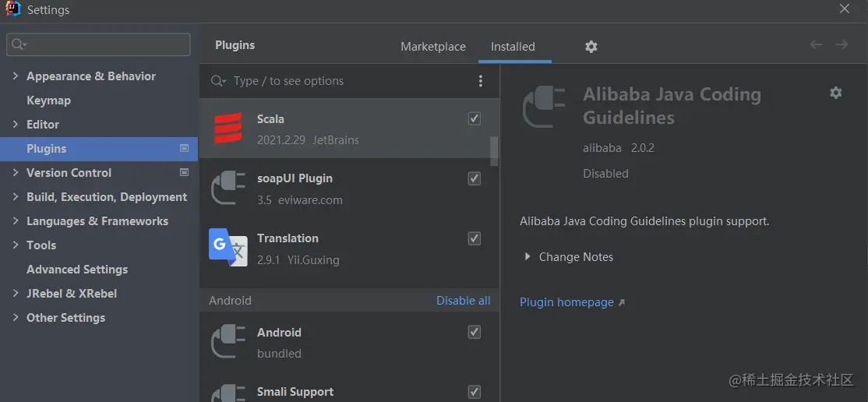The image size is (868, 402).
Task: Click the three-dot search options icon
Action: [x=481, y=81]
